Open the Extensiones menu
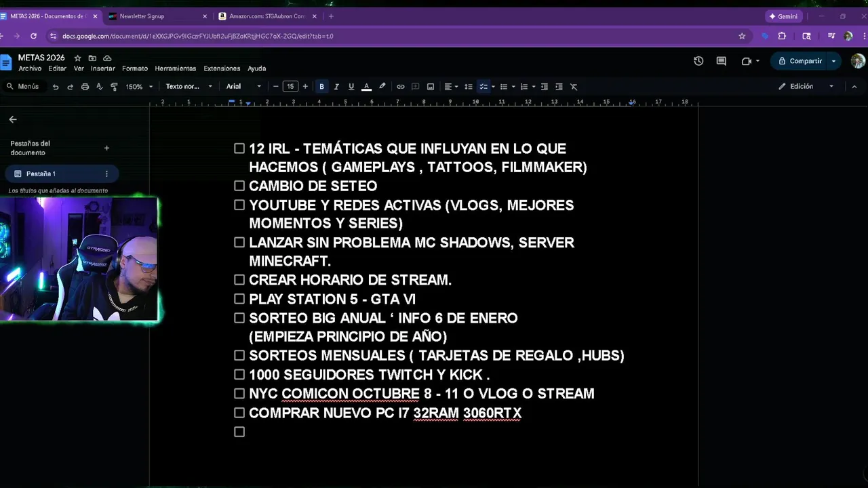868x488 pixels. pos(222,68)
